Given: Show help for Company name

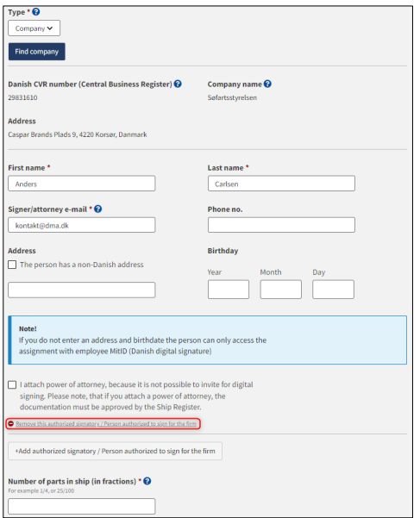Looking at the screenshot, I should point(267,84).
